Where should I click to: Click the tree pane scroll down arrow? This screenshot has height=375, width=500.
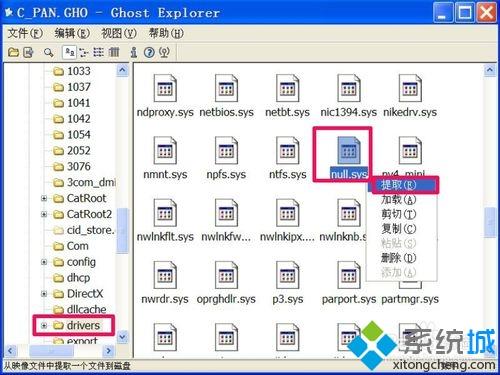[122, 337]
